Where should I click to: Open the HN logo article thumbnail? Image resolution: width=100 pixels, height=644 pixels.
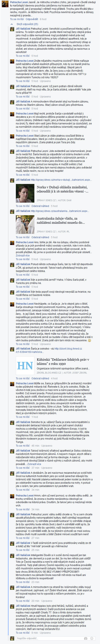coord(25,365)
